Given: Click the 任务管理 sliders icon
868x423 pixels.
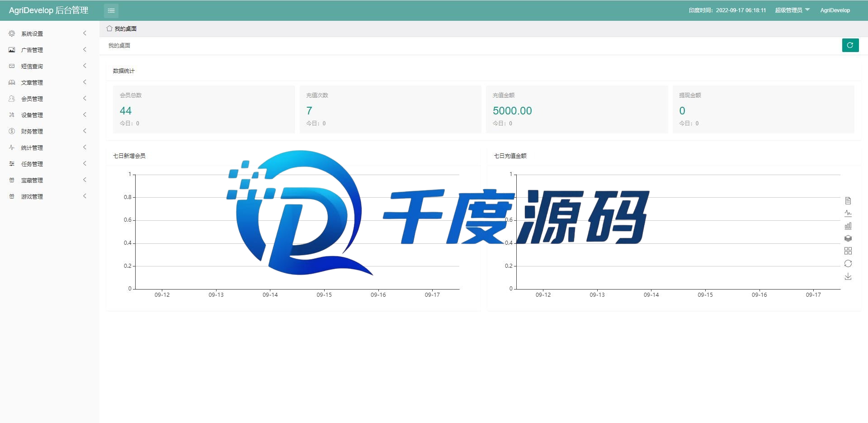Looking at the screenshot, I should [12, 164].
